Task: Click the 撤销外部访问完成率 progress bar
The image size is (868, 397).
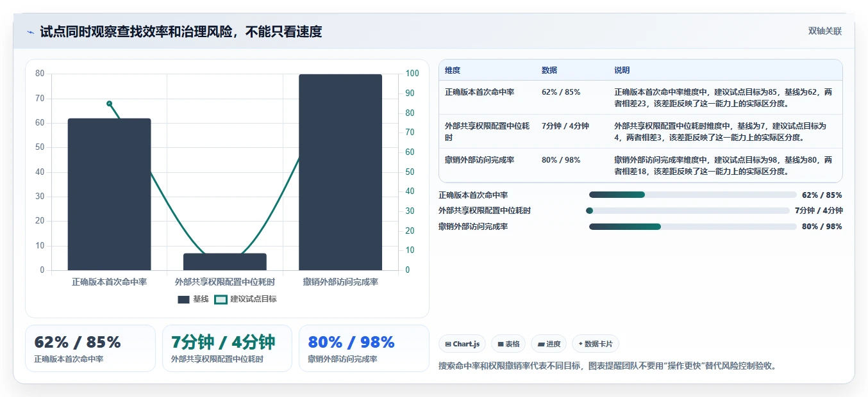Action: [692, 227]
